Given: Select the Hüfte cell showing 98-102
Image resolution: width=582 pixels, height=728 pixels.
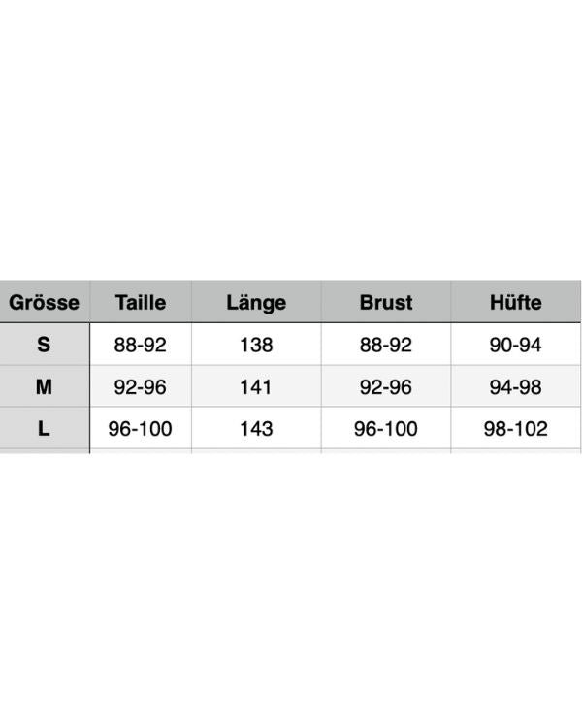Looking at the screenshot, I should 516,429.
